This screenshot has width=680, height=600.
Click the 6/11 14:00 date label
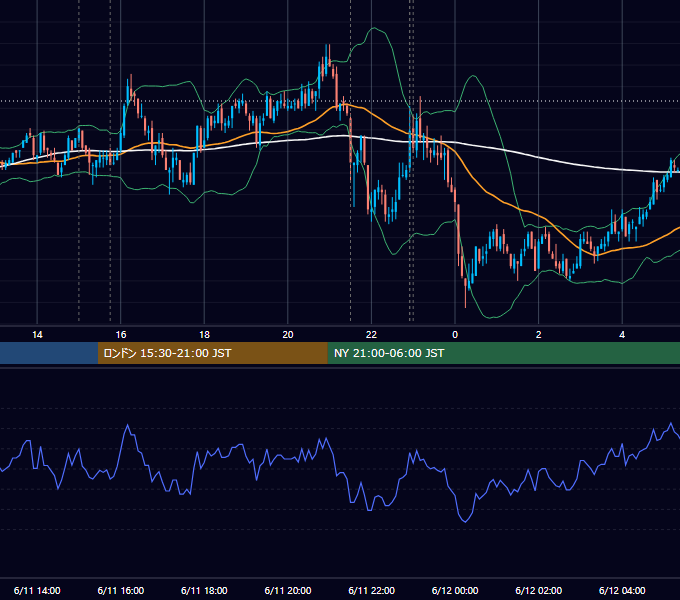click(x=37, y=590)
